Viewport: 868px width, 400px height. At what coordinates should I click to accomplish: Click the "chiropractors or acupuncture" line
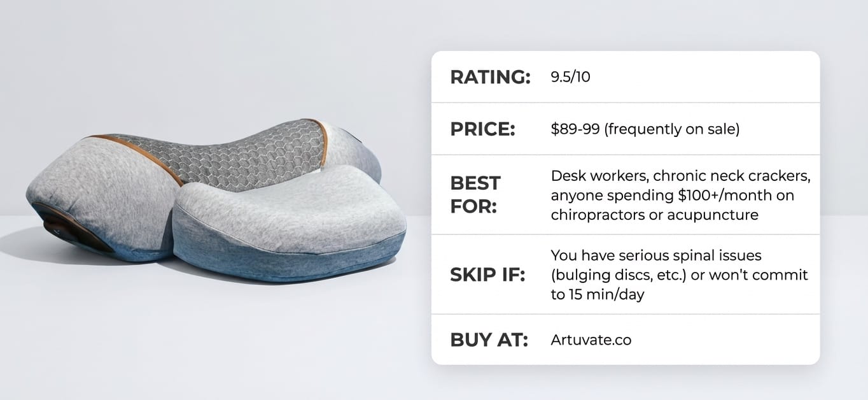click(x=654, y=215)
